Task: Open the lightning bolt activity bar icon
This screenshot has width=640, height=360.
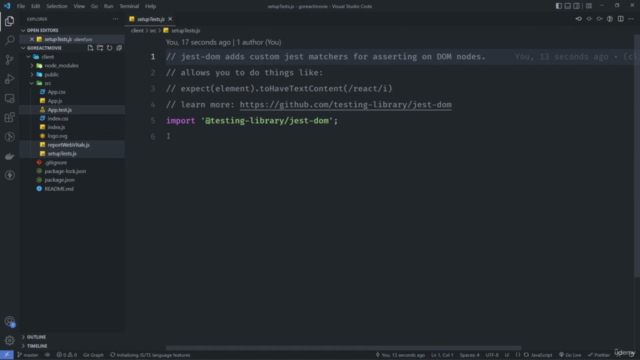Action: click(x=9, y=176)
